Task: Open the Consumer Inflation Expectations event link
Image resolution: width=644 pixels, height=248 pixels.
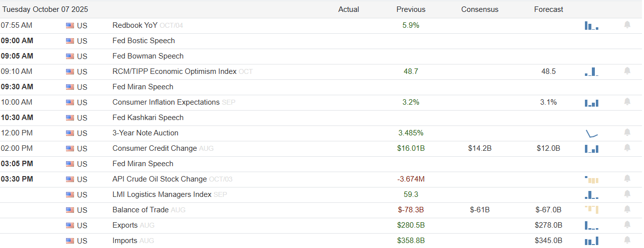Action: coord(166,102)
